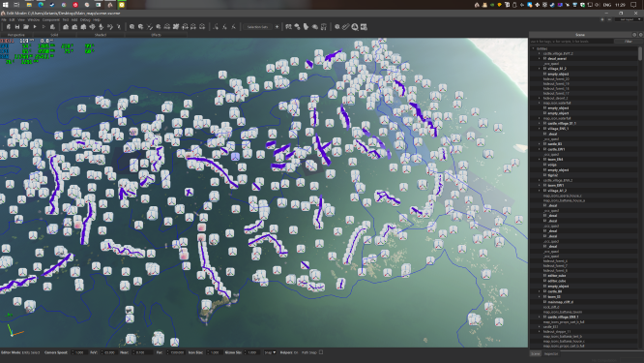Open the View menu
This screenshot has height=363, width=644.
21,19
